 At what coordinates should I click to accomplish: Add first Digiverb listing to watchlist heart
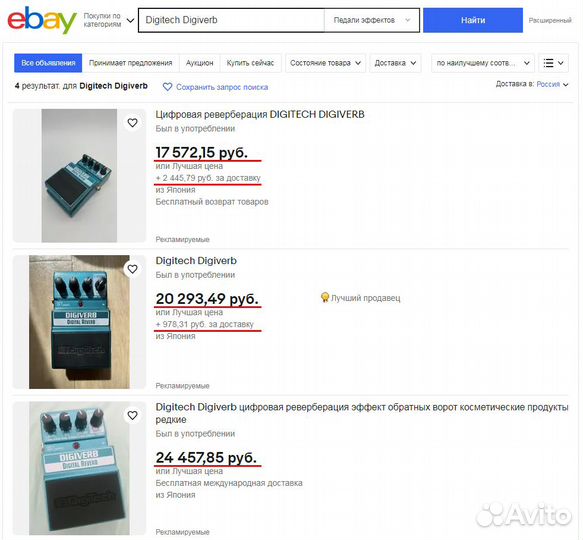[x=132, y=123]
